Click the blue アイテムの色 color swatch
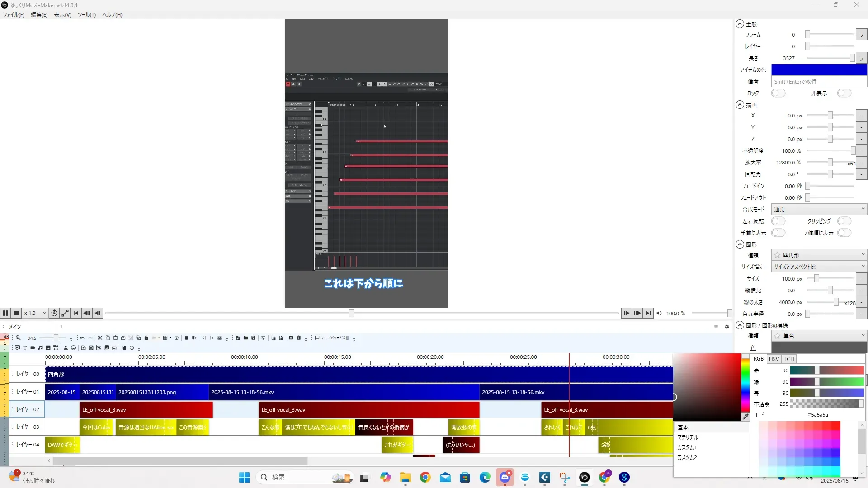Screen dimensions: 868x488 819,70
